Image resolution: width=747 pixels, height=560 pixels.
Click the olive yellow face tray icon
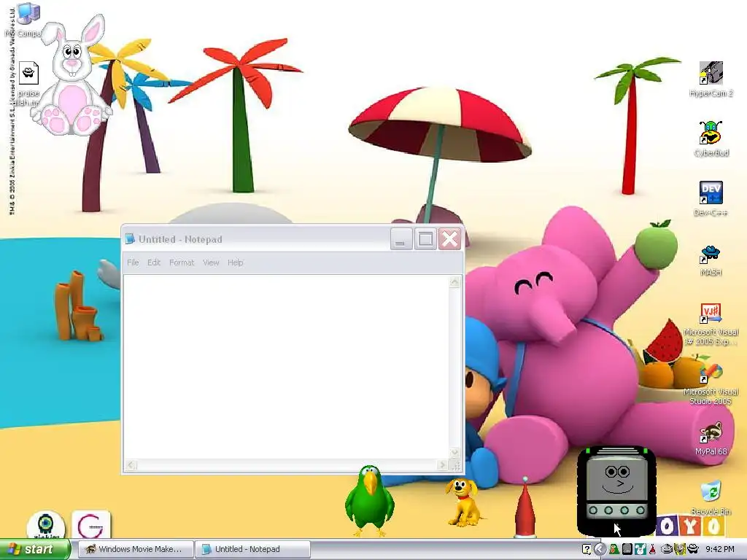pyautogui.click(x=680, y=549)
